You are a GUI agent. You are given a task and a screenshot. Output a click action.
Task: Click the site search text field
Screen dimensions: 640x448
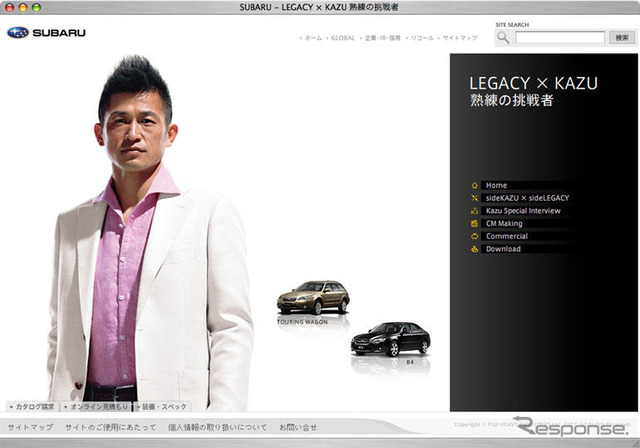[x=560, y=38]
